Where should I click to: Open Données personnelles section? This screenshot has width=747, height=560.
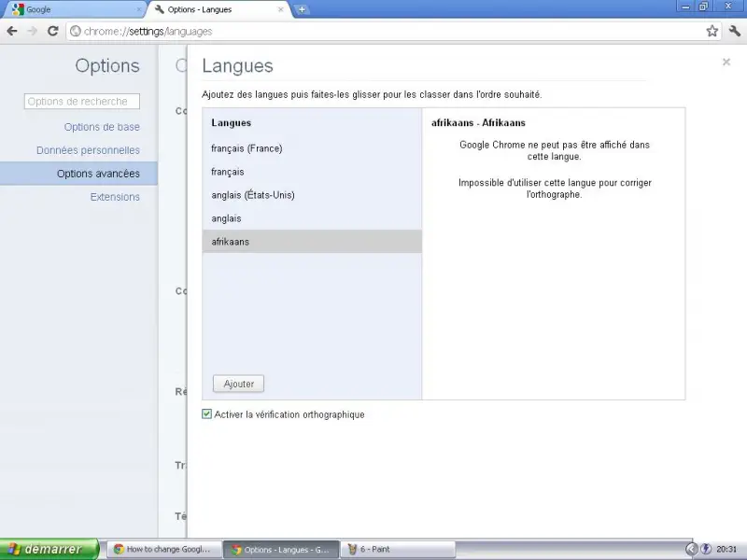tap(88, 150)
